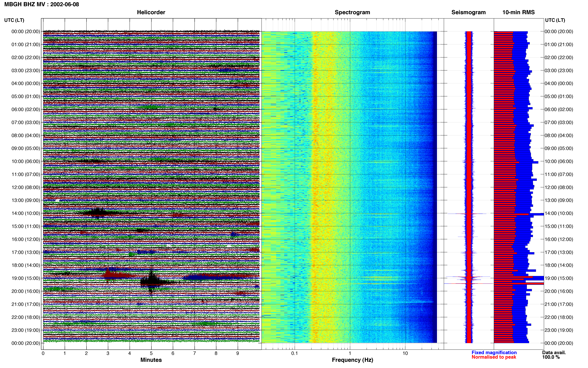Click left time label '07:00 (03:00)'
The height and width of the screenshot is (368, 588).
click(x=26, y=122)
